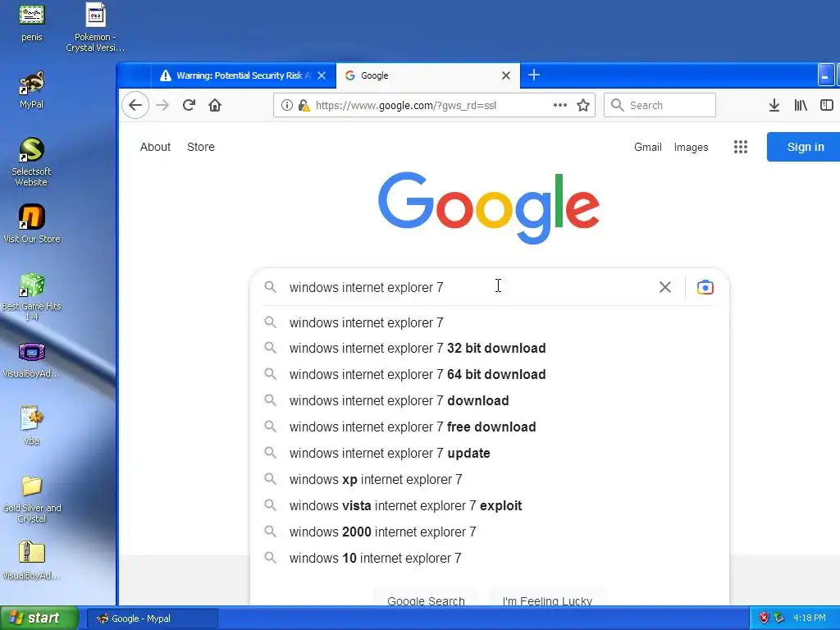
Task: Clear the Google search box text
Action: pos(665,287)
